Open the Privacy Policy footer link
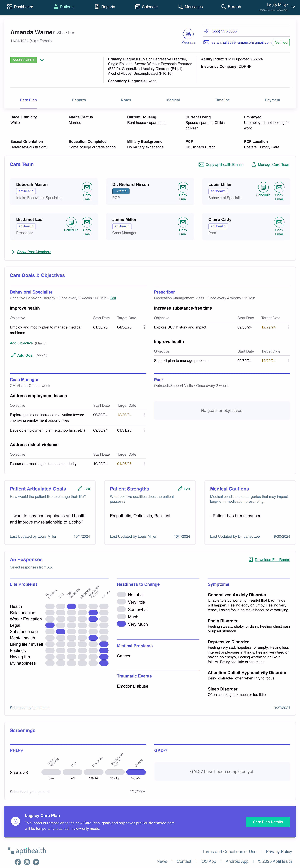This screenshot has width=300, height=868. coord(279,851)
